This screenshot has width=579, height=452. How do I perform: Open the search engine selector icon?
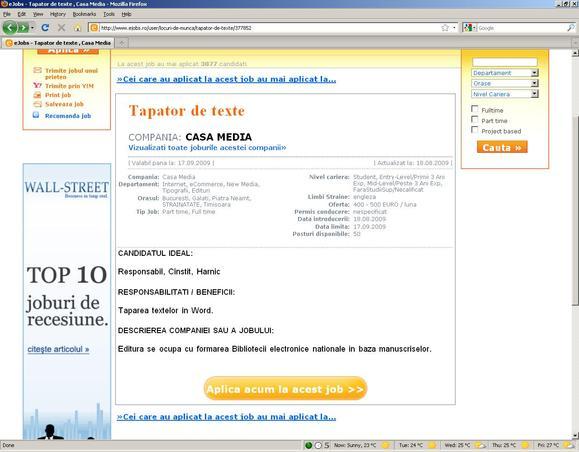(468, 28)
